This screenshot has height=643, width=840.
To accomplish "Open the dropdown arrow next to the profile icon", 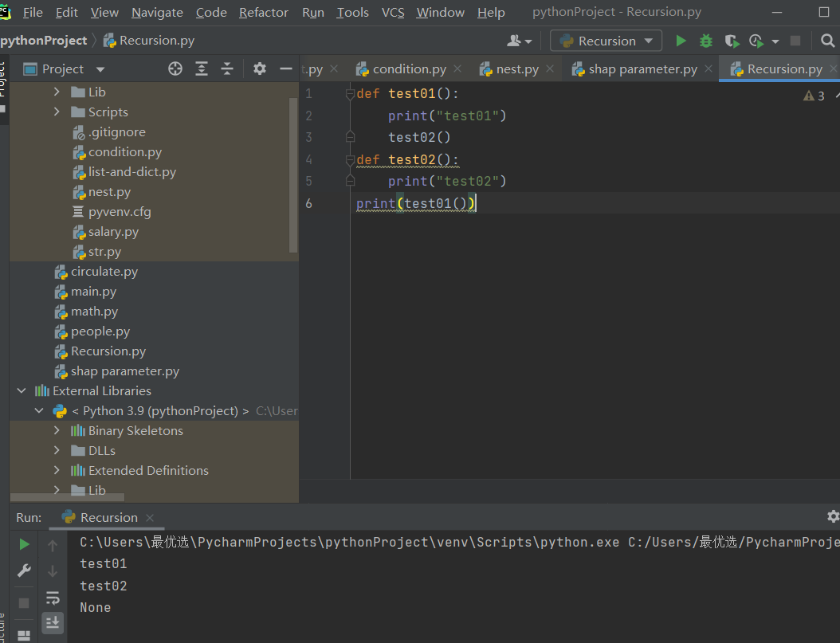I will pyautogui.click(x=775, y=41).
